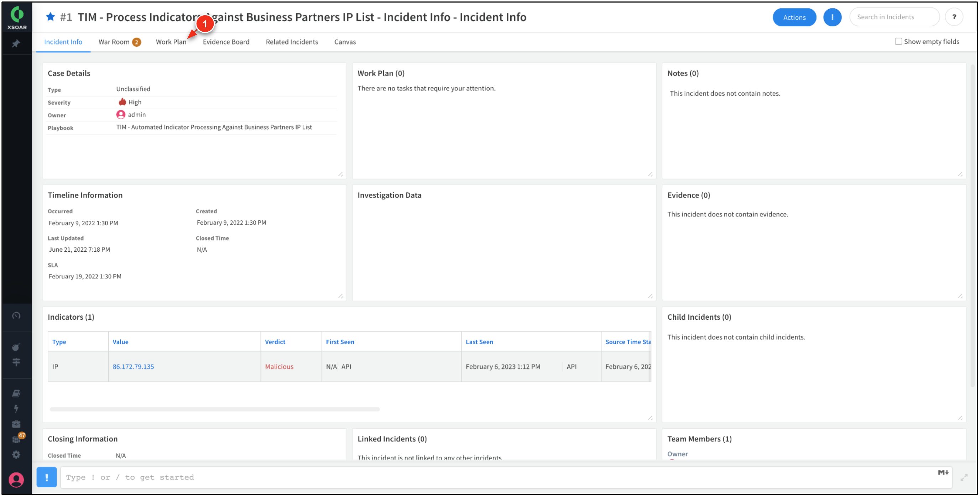
Task: Click the Investigation Data panel heading
Action: 389,195
